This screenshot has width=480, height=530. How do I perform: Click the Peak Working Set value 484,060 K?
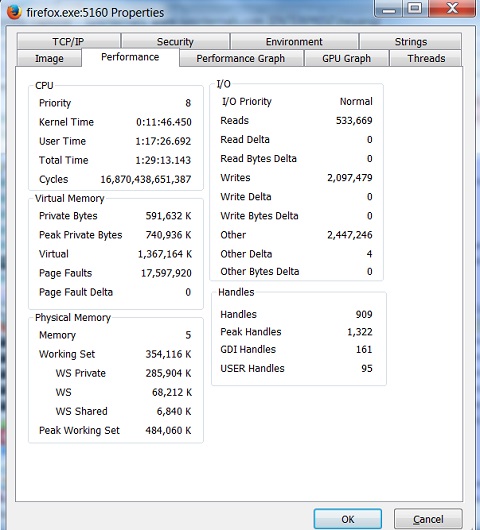coord(168,430)
